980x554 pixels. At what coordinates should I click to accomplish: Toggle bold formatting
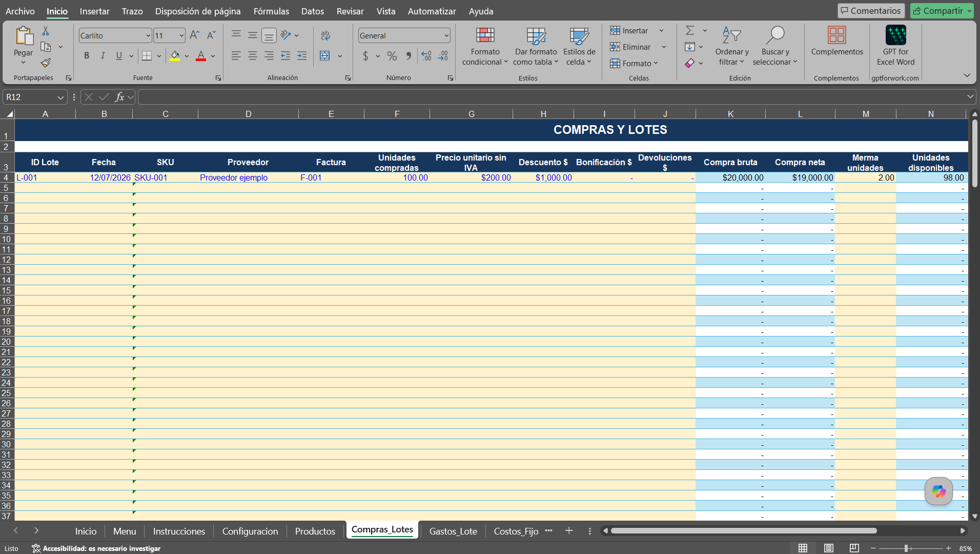point(87,56)
